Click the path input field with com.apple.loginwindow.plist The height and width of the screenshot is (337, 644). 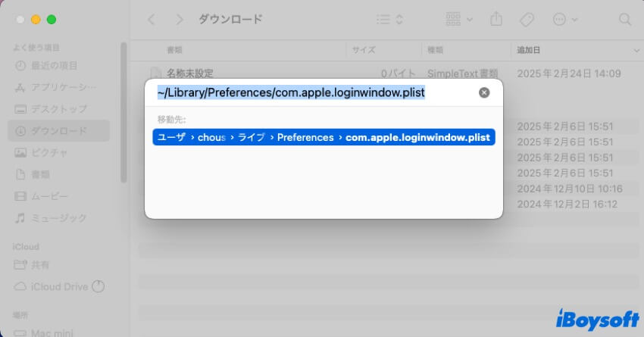coord(291,92)
